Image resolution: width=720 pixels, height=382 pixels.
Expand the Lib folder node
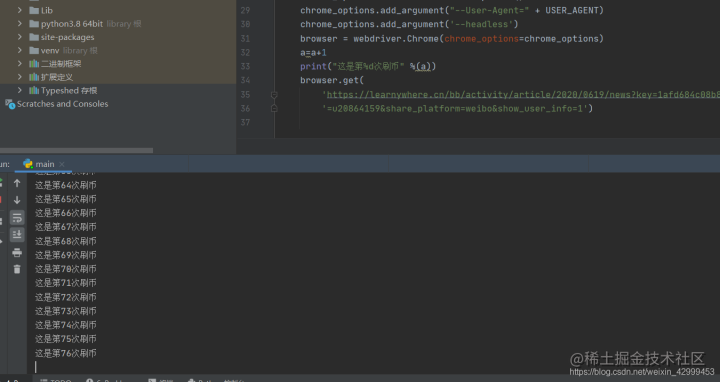20,10
